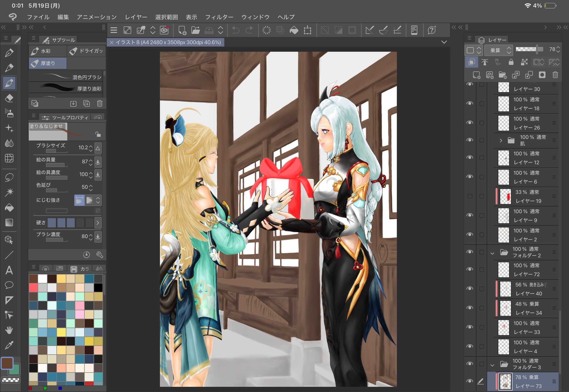Collapse フォルダー 3

pos(492,365)
